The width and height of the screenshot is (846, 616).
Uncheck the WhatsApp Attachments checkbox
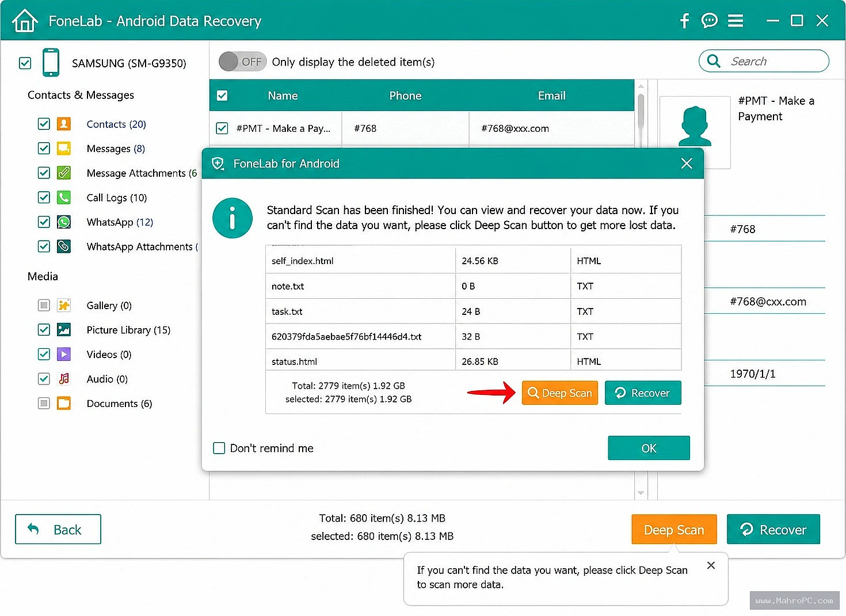tap(44, 246)
